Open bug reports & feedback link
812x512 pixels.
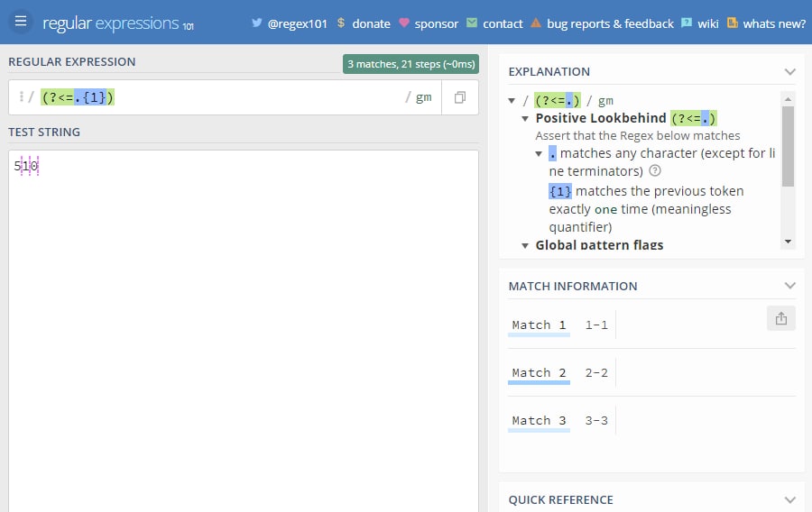click(611, 23)
